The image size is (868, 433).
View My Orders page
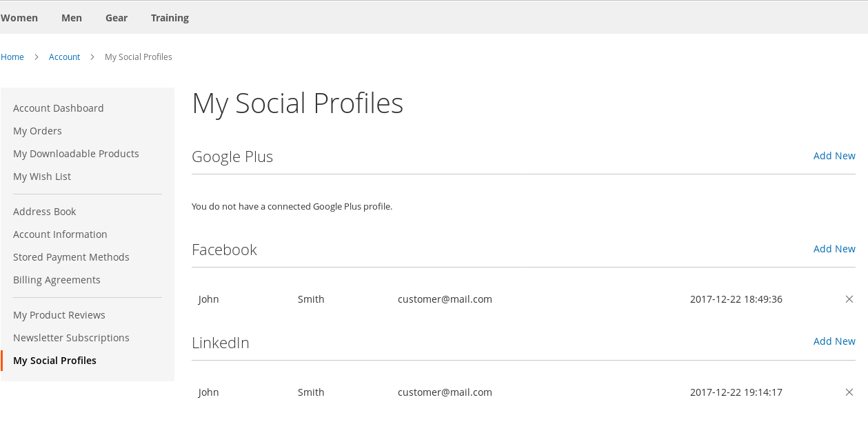pos(37,131)
